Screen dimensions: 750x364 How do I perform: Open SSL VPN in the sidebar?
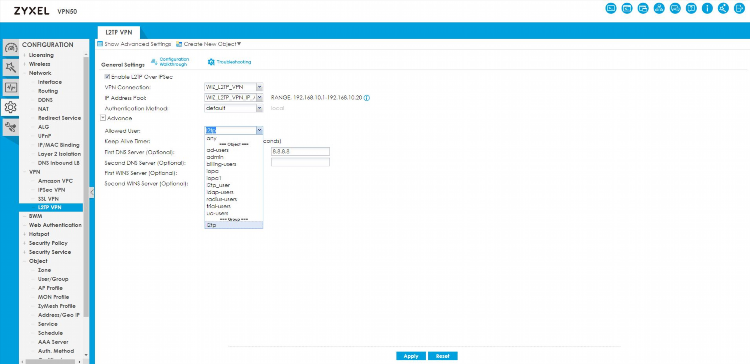[x=49, y=199]
